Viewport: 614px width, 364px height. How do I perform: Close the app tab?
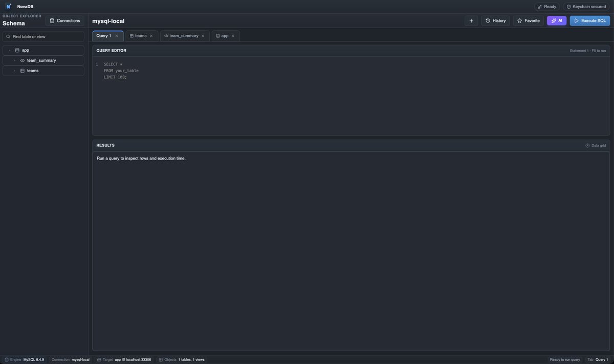[x=233, y=36]
